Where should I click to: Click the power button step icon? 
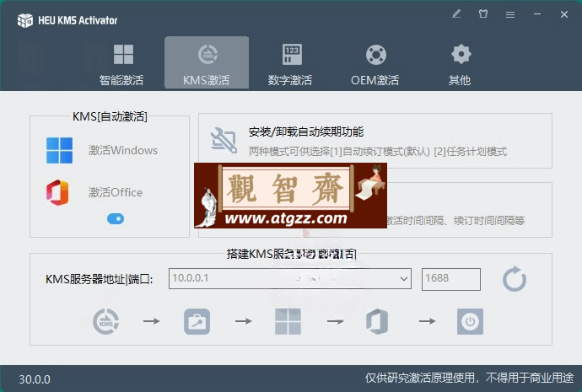[x=470, y=321]
